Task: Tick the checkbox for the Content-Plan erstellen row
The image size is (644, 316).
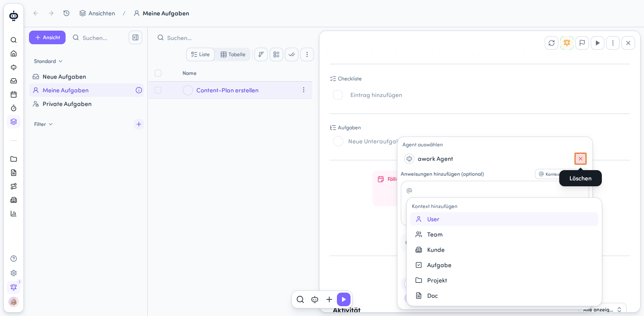Action: coord(158,90)
